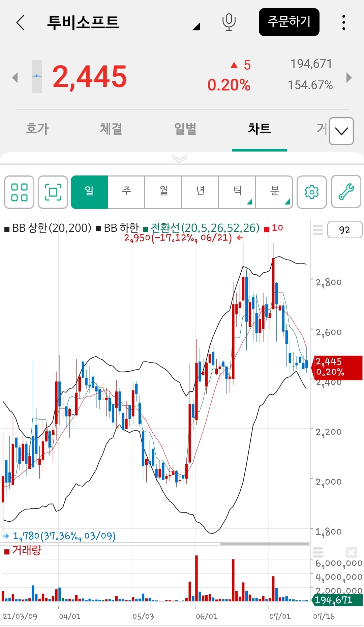The image size is (364, 627).
Task: Open chart settings gear icon
Action: (312, 192)
